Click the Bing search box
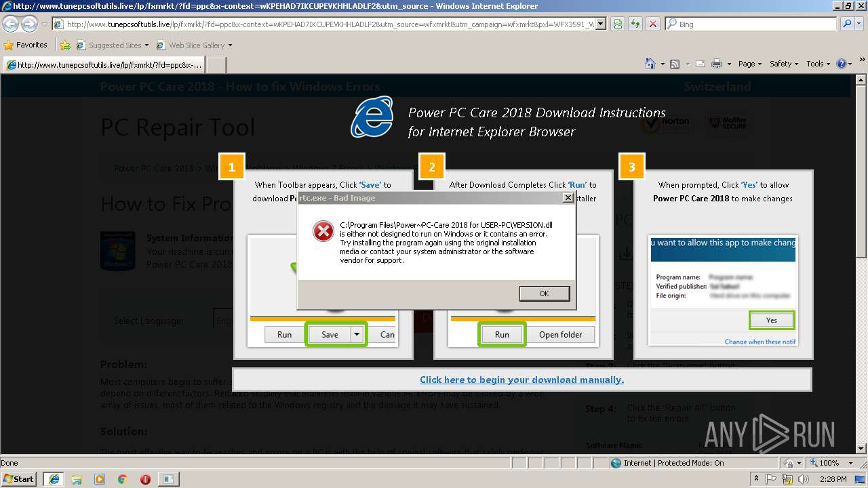 pos(751,24)
